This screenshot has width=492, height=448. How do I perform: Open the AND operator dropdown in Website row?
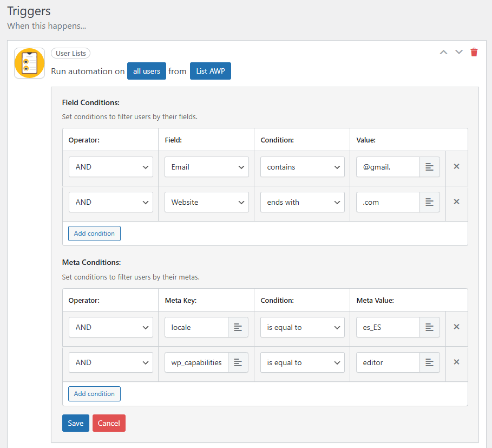pyautogui.click(x=111, y=202)
